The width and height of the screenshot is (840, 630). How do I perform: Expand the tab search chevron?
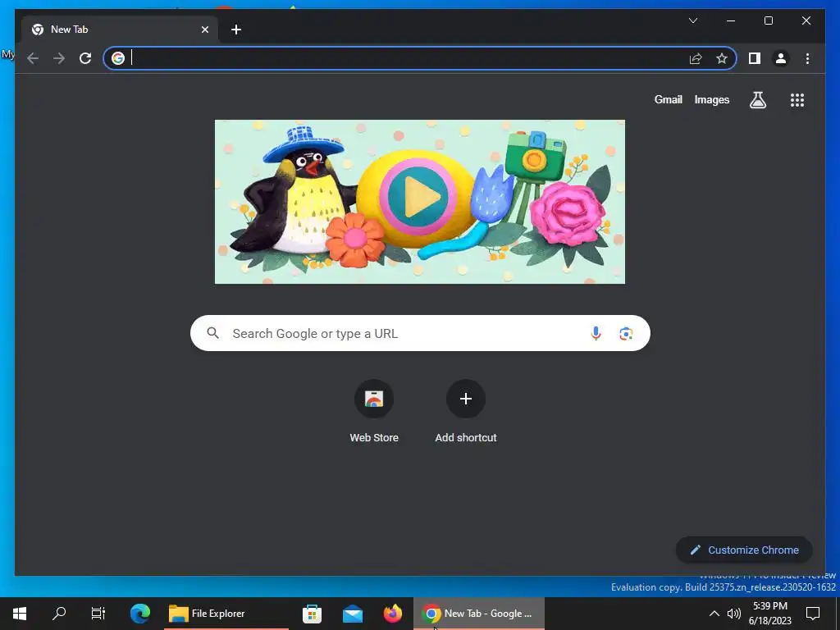tap(692, 21)
